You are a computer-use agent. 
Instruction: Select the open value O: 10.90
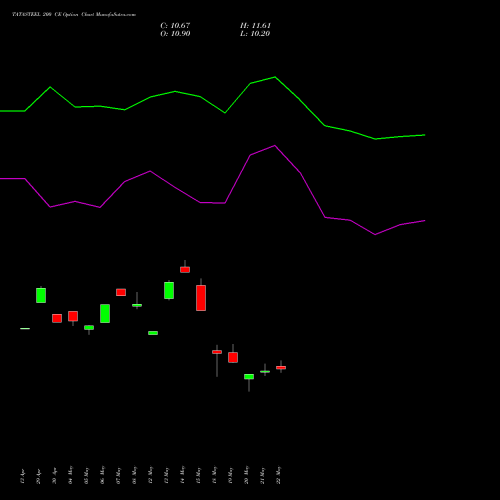(x=175, y=34)
